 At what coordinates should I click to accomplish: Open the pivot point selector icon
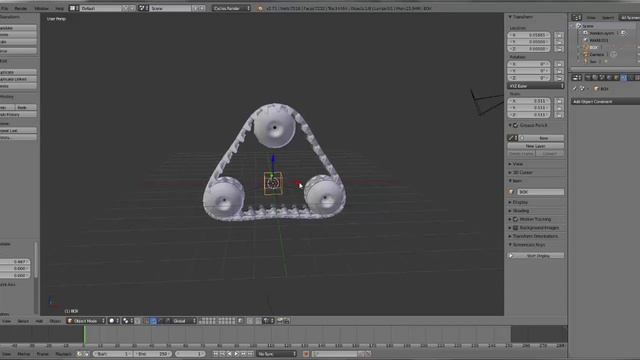point(127,321)
